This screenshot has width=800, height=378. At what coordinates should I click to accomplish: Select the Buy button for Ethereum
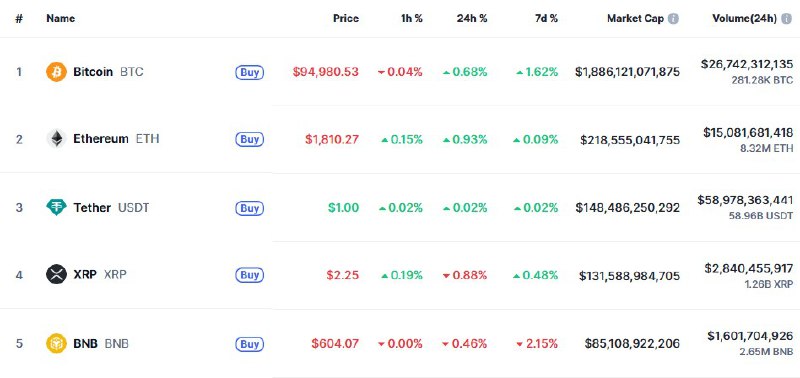pos(249,139)
